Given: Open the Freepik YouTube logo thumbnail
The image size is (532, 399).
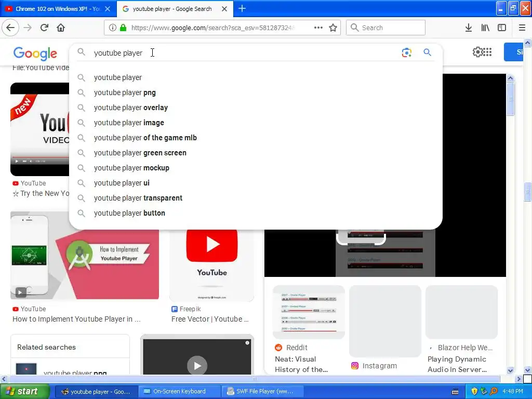Looking at the screenshot, I should tap(212, 265).
